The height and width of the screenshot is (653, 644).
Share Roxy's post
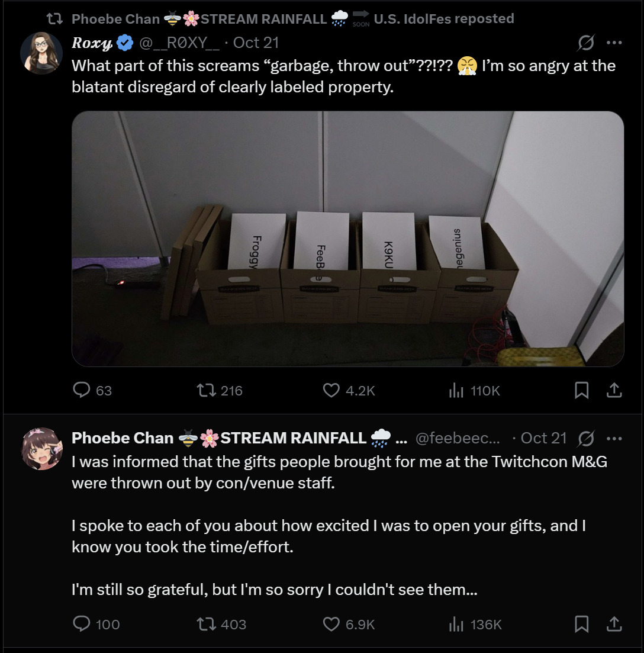614,390
